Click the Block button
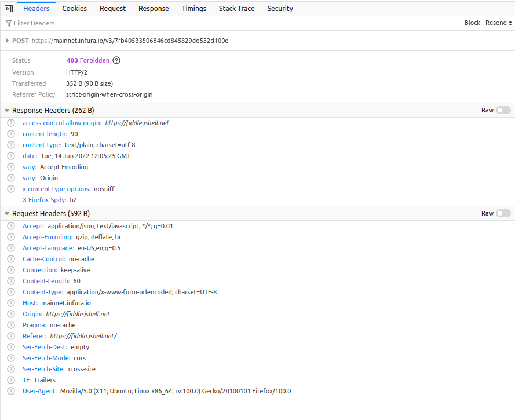This screenshot has height=420, width=515. [472, 23]
